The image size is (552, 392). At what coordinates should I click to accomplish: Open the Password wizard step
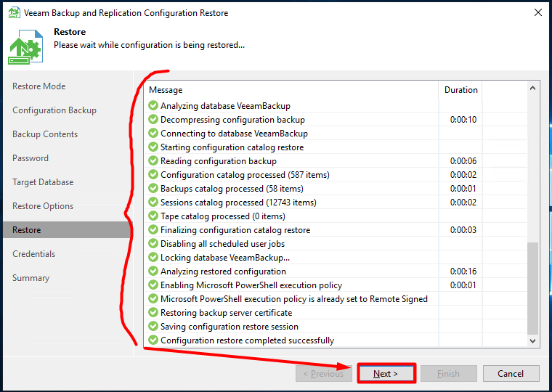coord(31,158)
